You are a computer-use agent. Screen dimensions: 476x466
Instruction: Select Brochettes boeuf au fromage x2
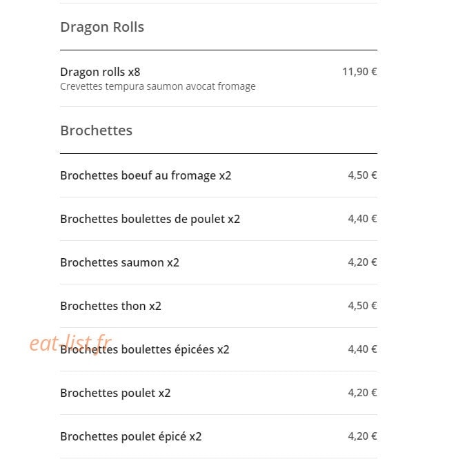coord(146,175)
